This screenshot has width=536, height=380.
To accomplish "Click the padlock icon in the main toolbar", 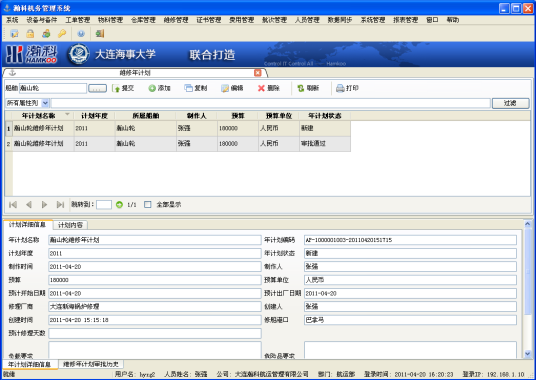I will pos(30,33).
